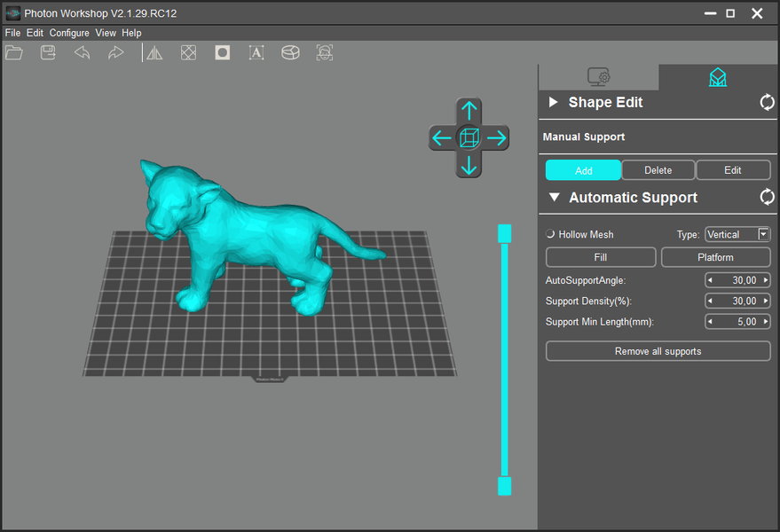The height and width of the screenshot is (532, 780).
Task: Click the Platform support button
Action: (x=715, y=257)
